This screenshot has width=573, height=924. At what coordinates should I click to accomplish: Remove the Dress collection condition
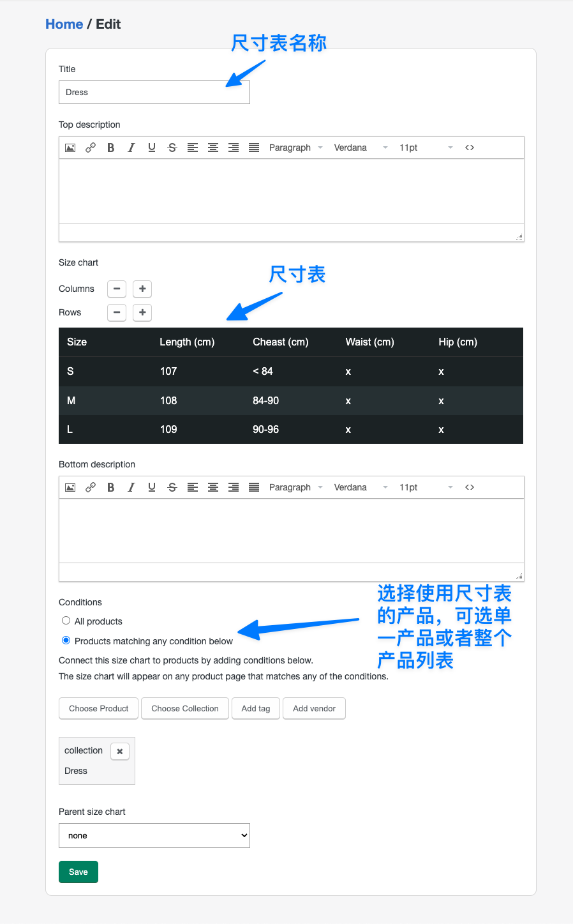120,751
